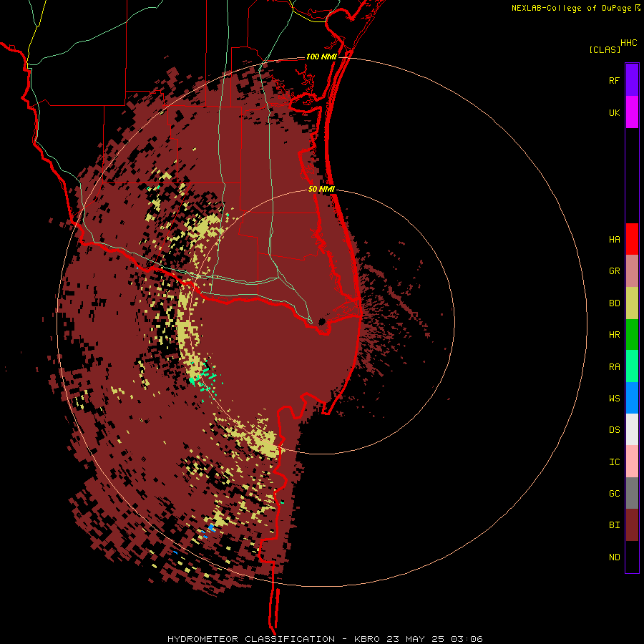
Task: Click the 23 MAY 25 date text
Action: [x=416, y=639]
